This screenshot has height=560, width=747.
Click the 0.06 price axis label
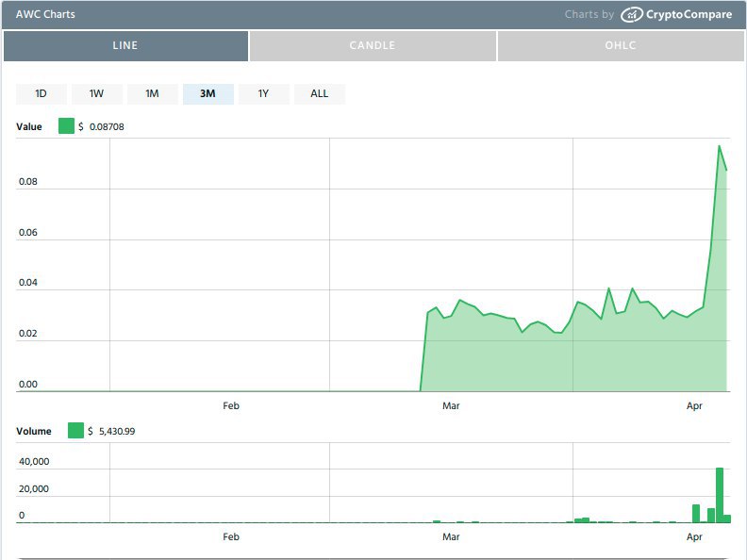pyautogui.click(x=28, y=232)
